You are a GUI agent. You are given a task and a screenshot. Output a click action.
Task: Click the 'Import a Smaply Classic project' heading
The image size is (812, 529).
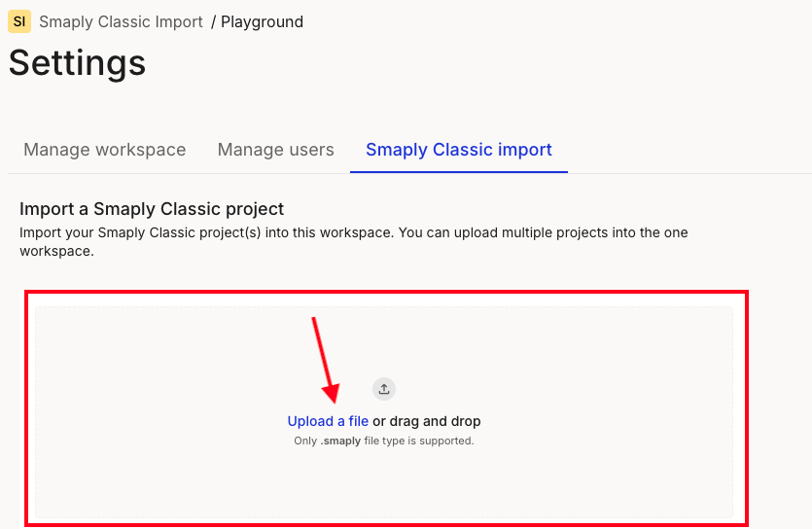pyautogui.click(x=152, y=209)
